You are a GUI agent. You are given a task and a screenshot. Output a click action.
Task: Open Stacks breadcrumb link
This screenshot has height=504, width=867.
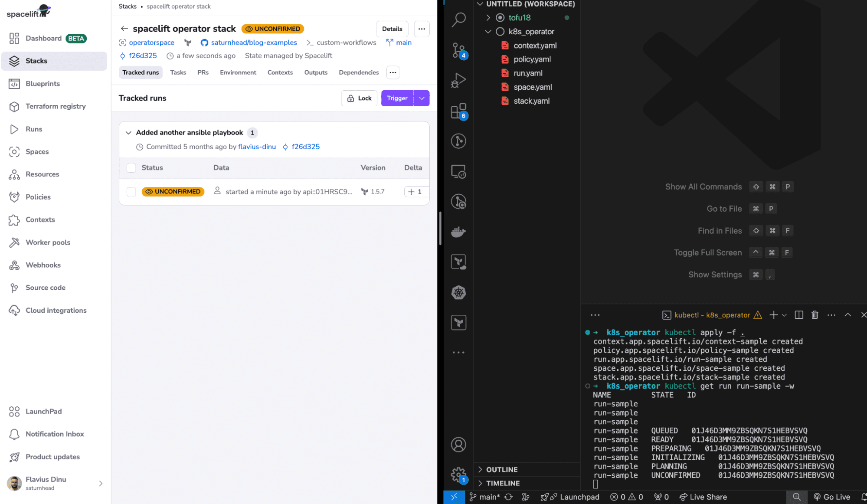(x=128, y=7)
